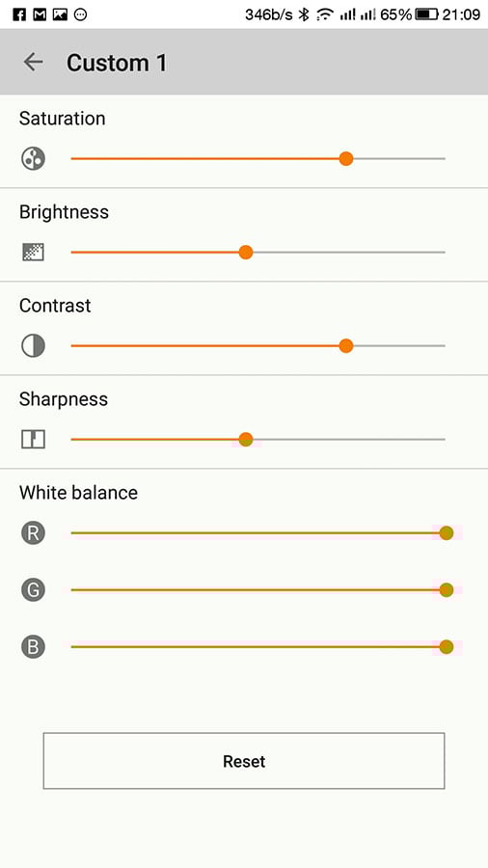
Task: Tap the white balance R icon
Action: [33, 533]
